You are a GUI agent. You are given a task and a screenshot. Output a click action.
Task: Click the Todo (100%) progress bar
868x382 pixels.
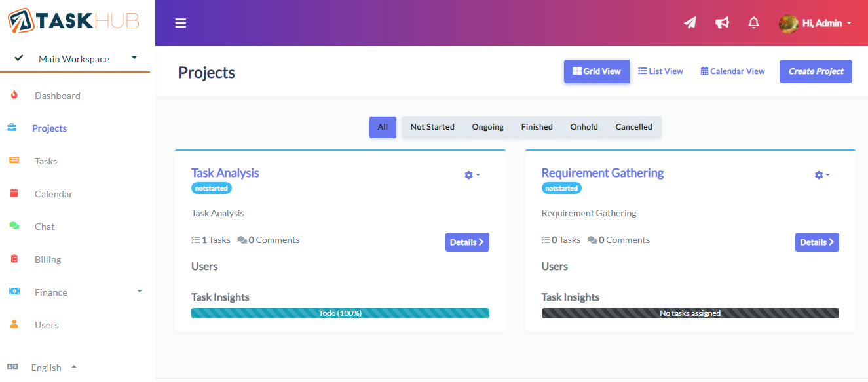coord(340,313)
